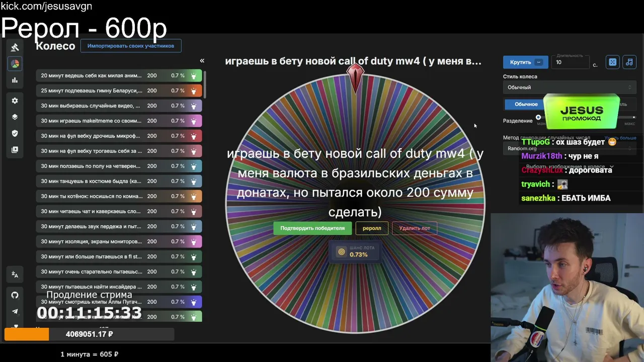
Task: Change language with the translate icon
Action: [x=15, y=275]
